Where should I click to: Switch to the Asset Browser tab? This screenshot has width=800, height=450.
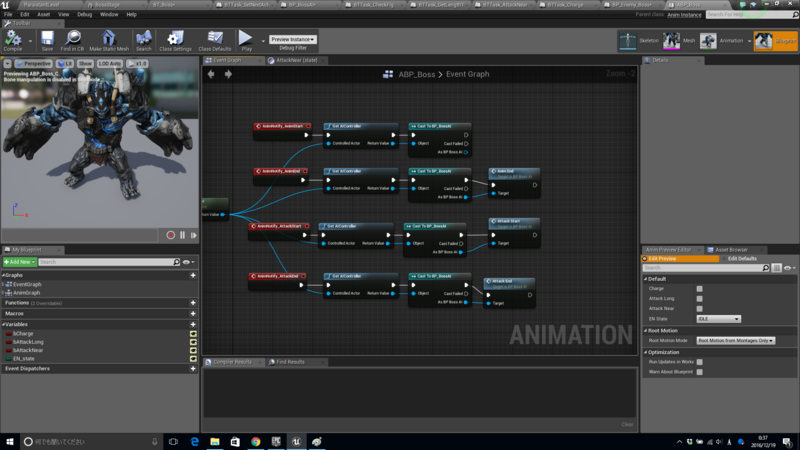(x=731, y=250)
